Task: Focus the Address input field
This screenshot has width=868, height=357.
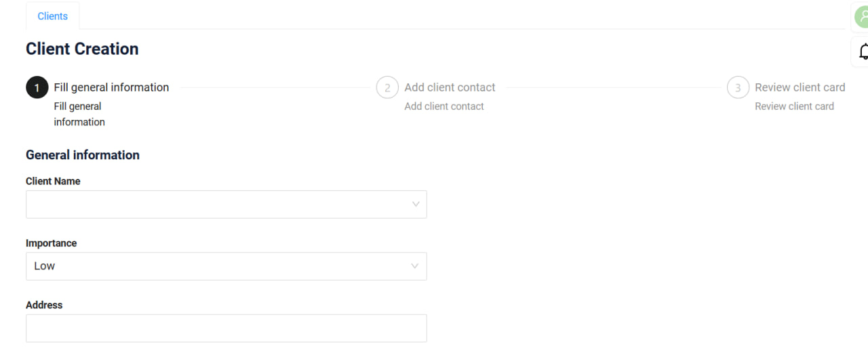Action: [x=226, y=328]
